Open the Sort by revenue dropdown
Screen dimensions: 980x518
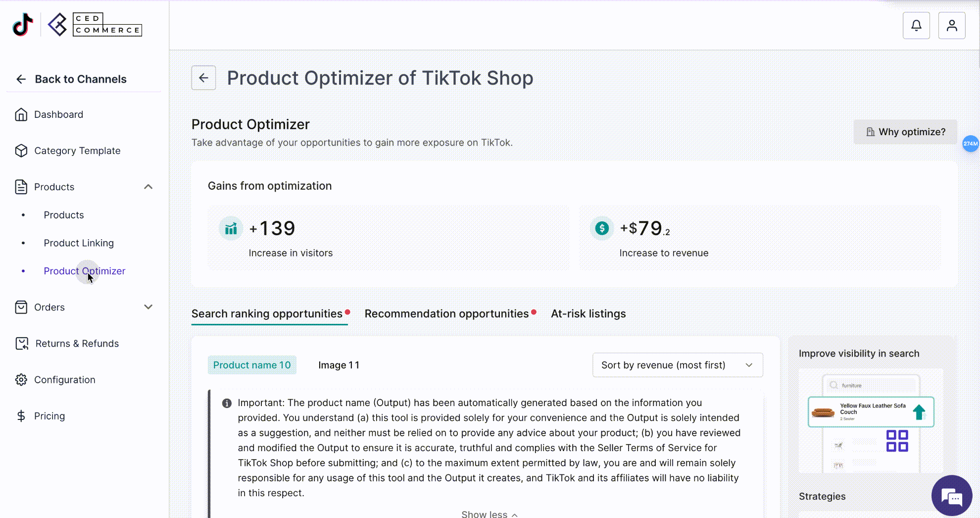pos(678,365)
